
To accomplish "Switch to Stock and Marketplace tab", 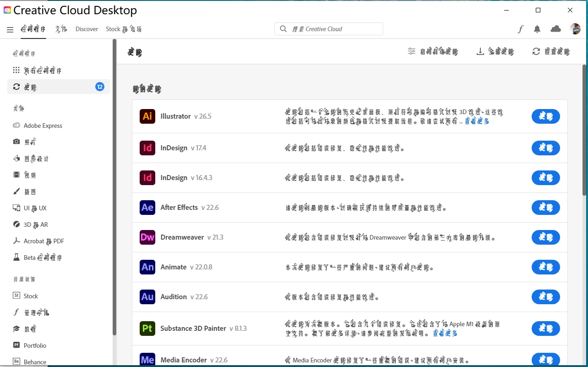I will click(124, 29).
